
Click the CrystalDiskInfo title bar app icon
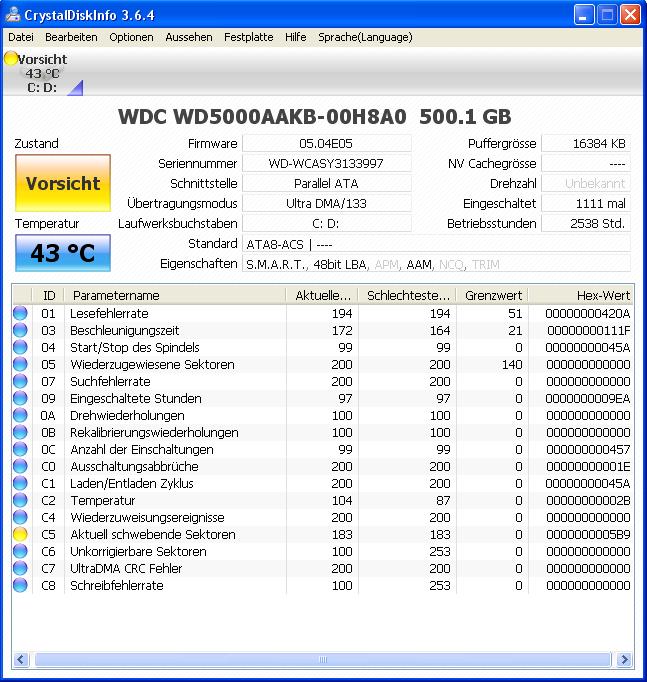coord(13,15)
